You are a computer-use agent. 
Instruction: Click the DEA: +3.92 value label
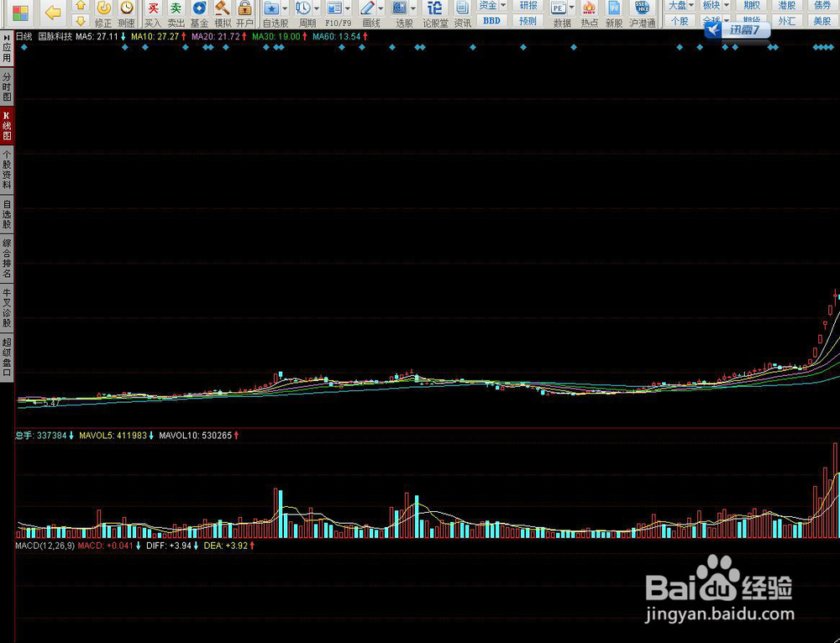tap(225, 546)
